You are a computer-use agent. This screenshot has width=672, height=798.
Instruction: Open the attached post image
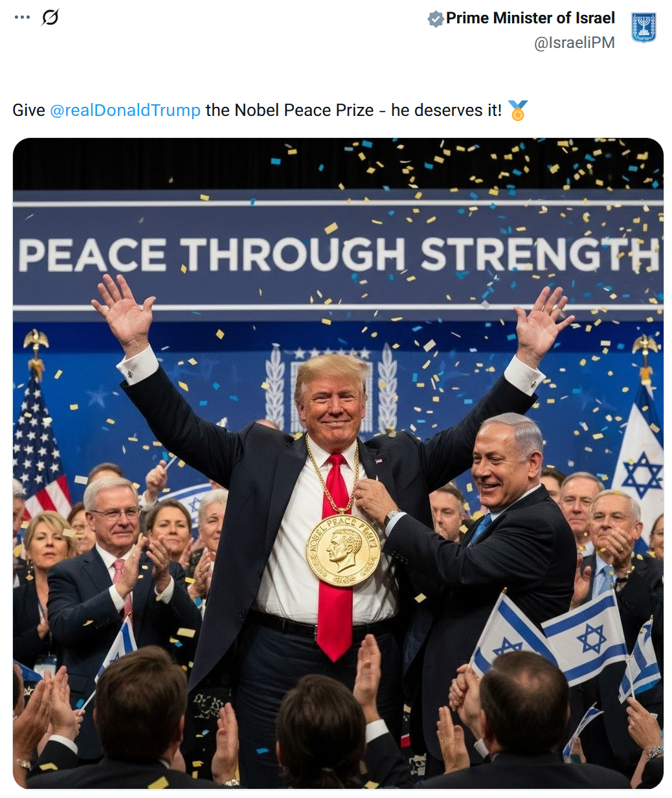point(338,463)
